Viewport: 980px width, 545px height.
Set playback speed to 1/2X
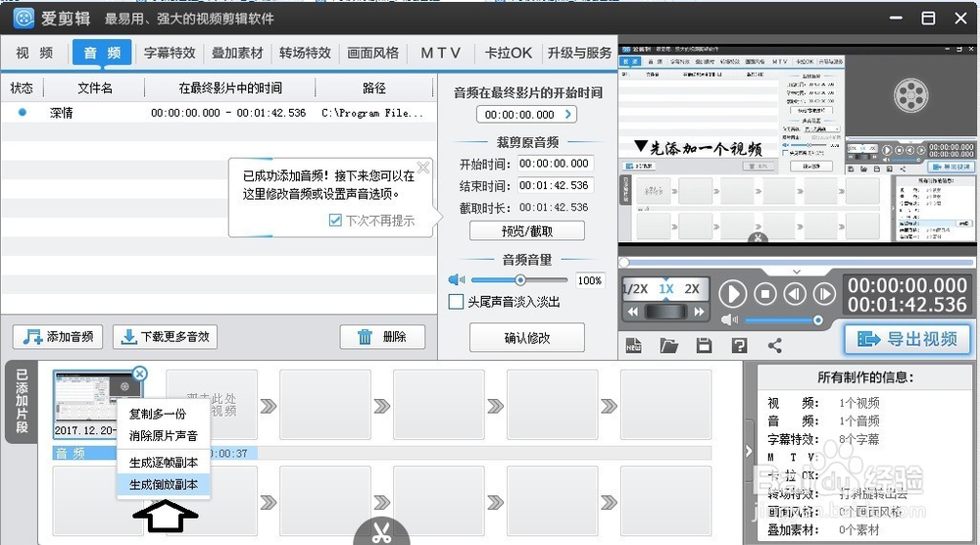pos(636,289)
